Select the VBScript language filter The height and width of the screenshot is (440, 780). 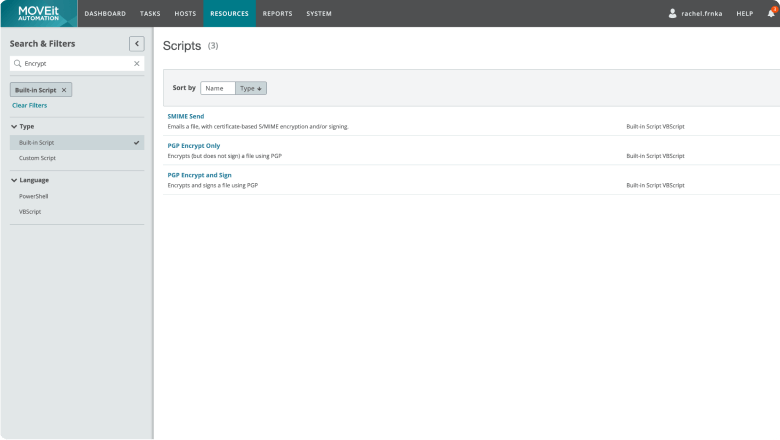click(30, 211)
